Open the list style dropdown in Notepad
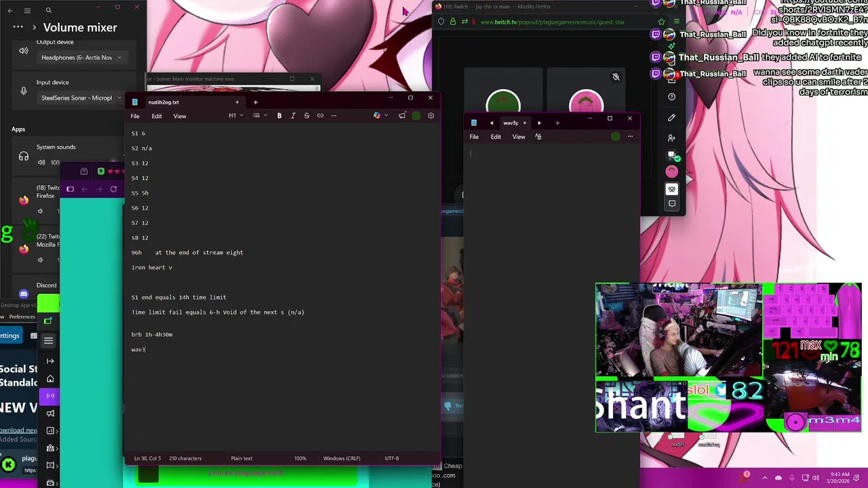The height and width of the screenshot is (488, 868). (x=260, y=116)
